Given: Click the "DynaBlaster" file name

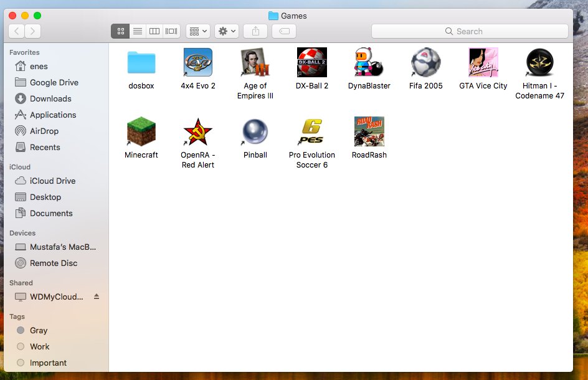Looking at the screenshot, I should coord(369,86).
